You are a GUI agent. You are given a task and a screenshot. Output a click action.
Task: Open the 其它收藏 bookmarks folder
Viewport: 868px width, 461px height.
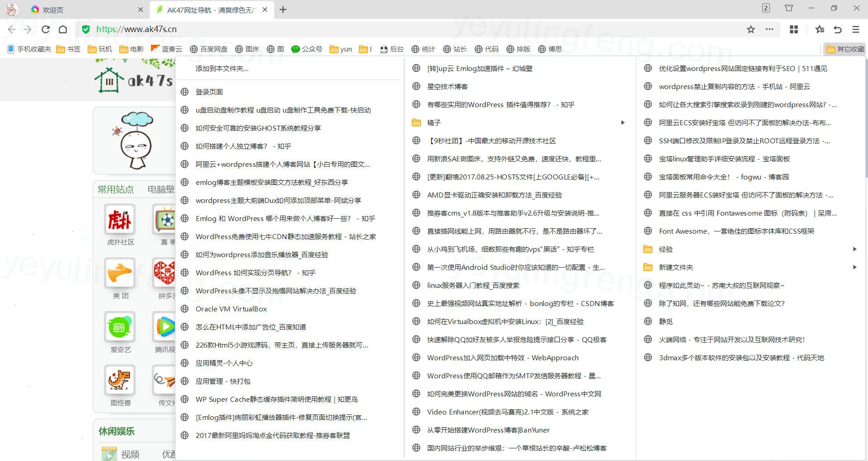(845, 49)
